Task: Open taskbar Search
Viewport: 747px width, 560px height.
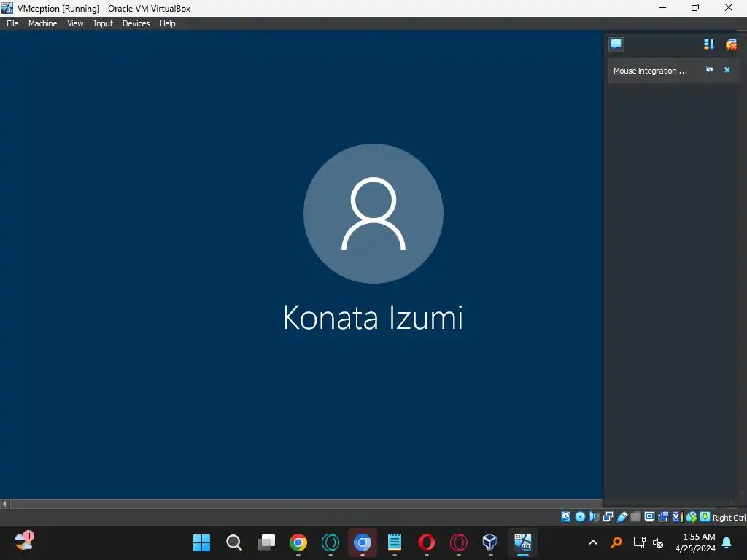Action: tap(234, 542)
